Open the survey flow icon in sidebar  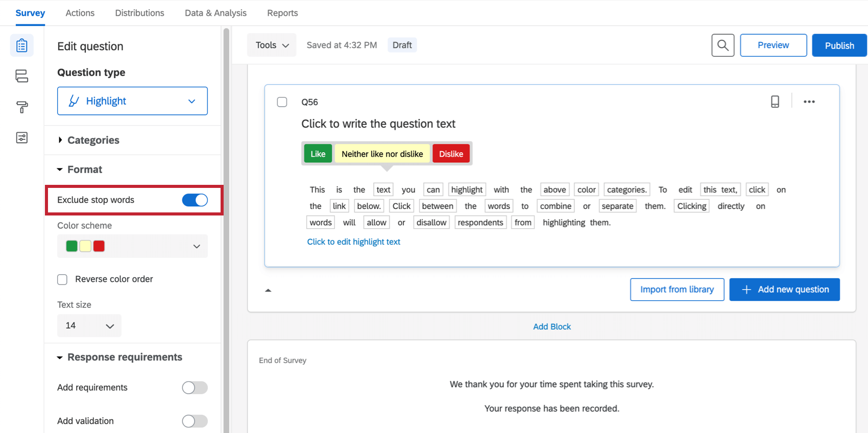pyautogui.click(x=21, y=76)
